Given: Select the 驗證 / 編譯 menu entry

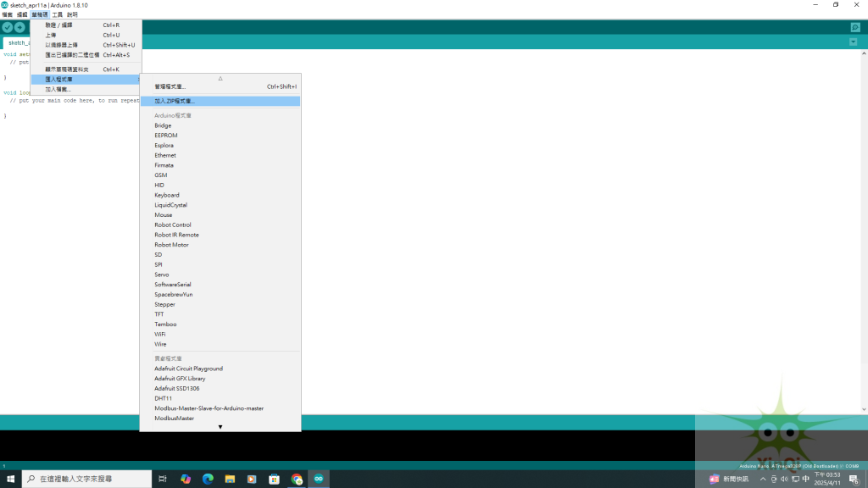Looking at the screenshot, I should click(86, 25).
